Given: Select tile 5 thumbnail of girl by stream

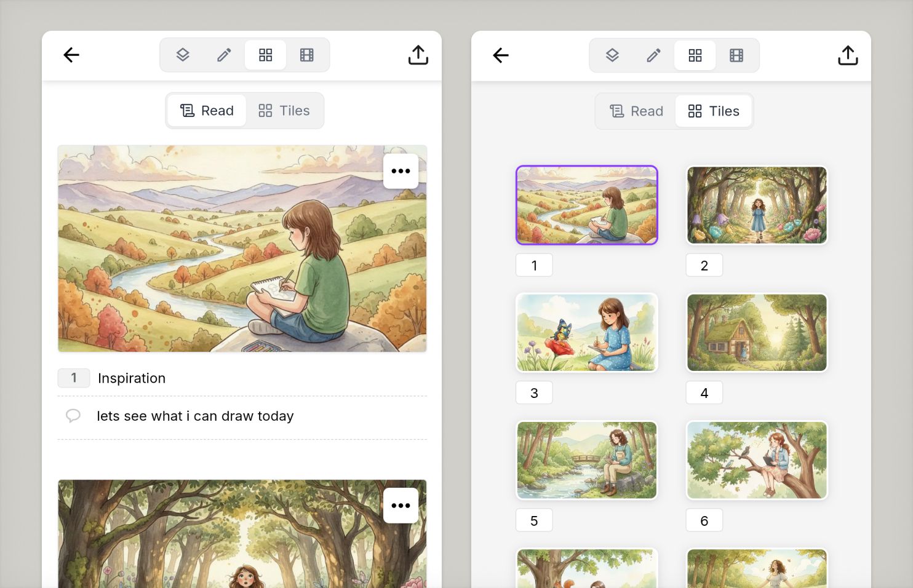Looking at the screenshot, I should tap(587, 460).
